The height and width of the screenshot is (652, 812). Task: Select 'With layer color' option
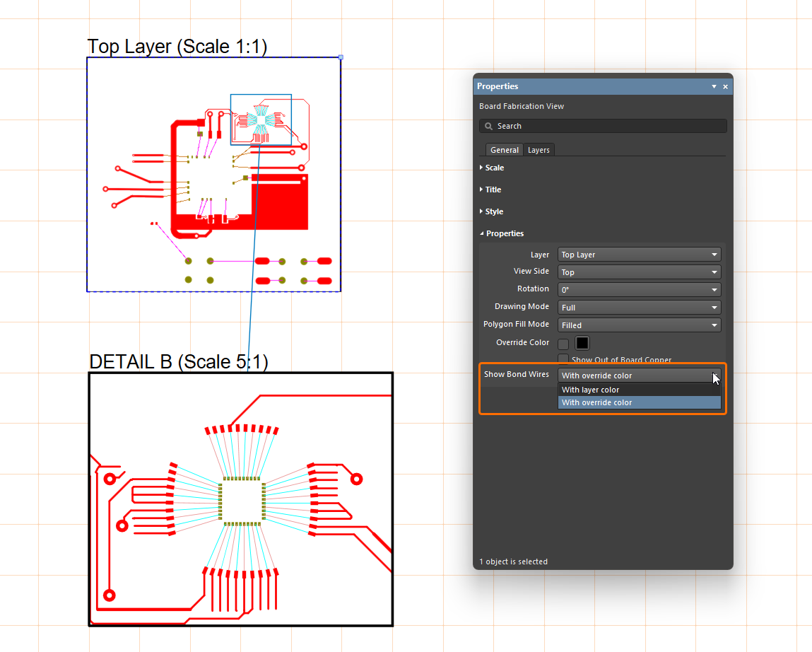tap(639, 390)
